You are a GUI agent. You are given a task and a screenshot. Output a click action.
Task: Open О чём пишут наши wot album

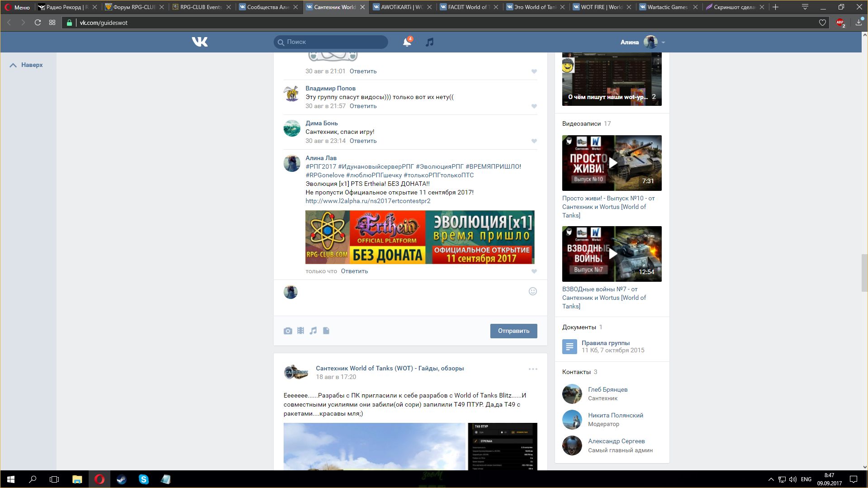click(612, 79)
